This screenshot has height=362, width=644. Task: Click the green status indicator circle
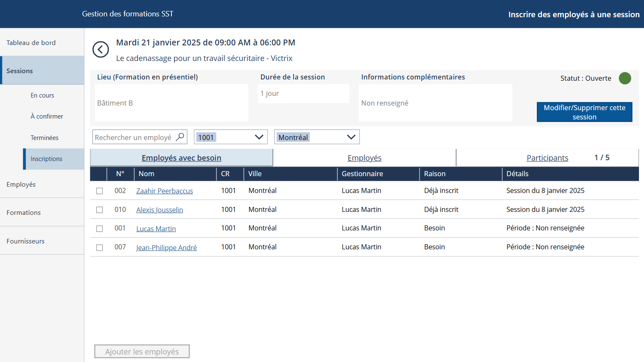[x=625, y=78]
